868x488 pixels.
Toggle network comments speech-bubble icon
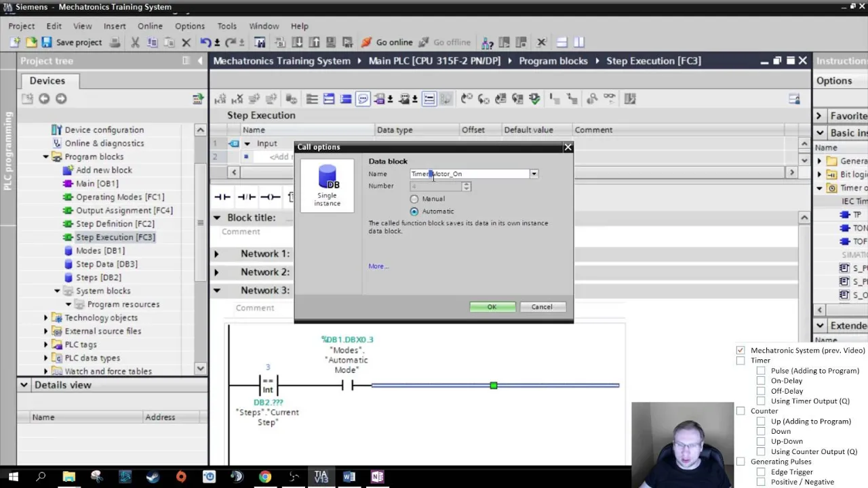click(x=363, y=99)
